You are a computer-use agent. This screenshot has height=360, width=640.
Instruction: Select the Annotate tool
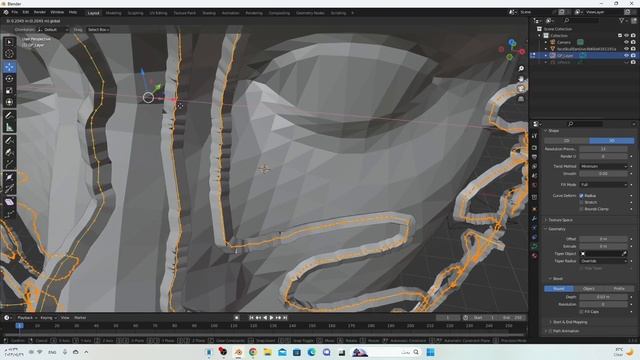coord(9,115)
